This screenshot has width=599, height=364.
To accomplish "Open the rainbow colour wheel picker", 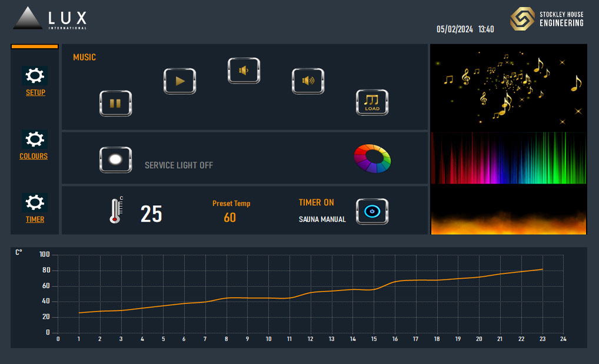I will click(x=372, y=159).
